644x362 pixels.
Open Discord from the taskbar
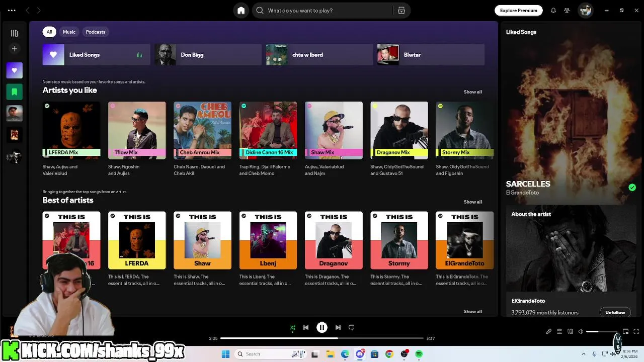coord(360,354)
